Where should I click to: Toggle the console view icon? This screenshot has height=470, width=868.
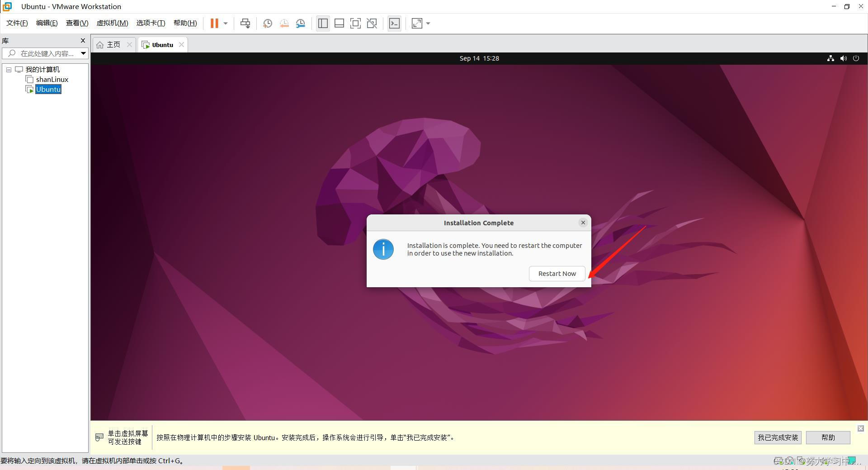(394, 23)
